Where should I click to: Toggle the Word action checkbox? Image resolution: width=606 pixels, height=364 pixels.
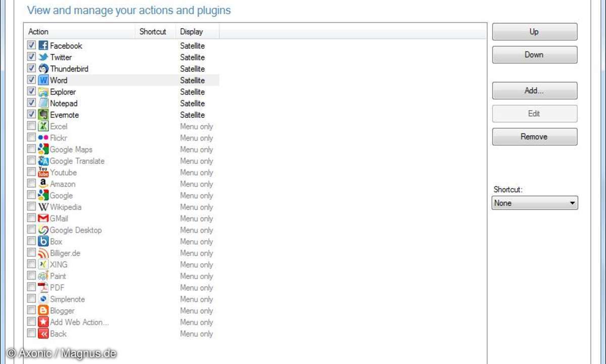(31, 80)
